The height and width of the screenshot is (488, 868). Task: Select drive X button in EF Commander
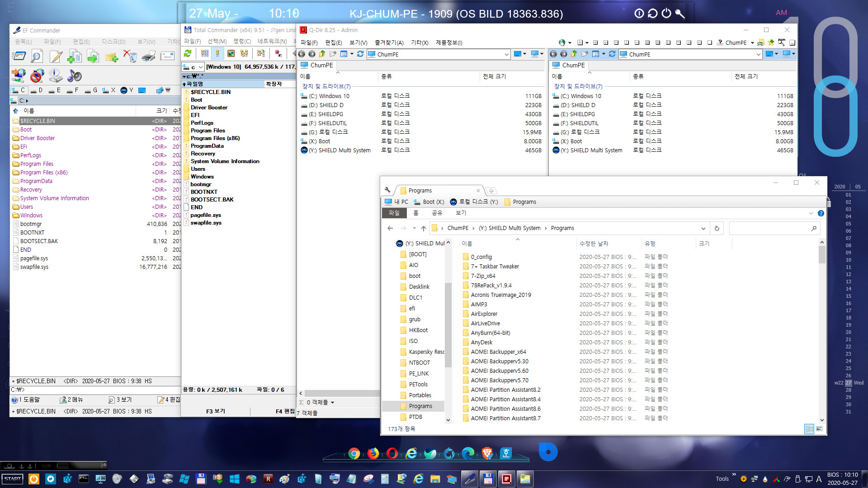109,90
